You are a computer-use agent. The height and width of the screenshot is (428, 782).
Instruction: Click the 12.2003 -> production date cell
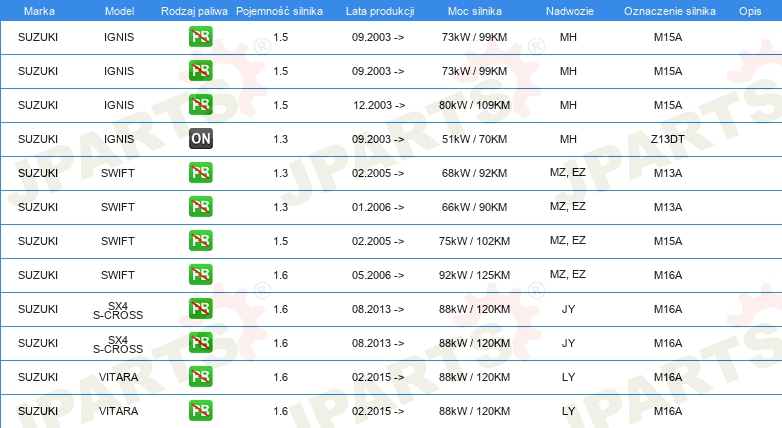(x=379, y=105)
